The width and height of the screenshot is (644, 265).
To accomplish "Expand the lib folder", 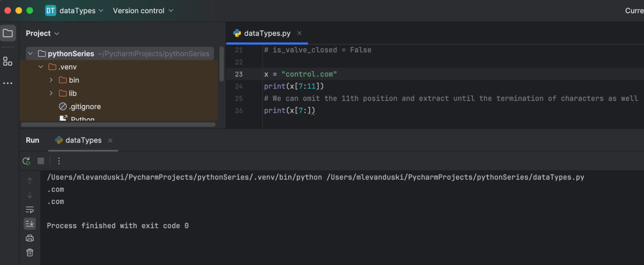I will pyautogui.click(x=51, y=93).
